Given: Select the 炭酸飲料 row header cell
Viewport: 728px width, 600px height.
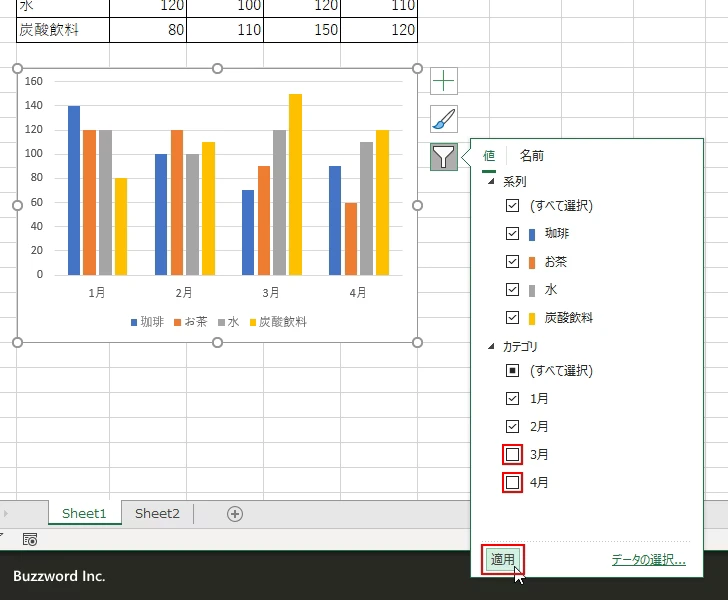Looking at the screenshot, I should pos(63,30).
